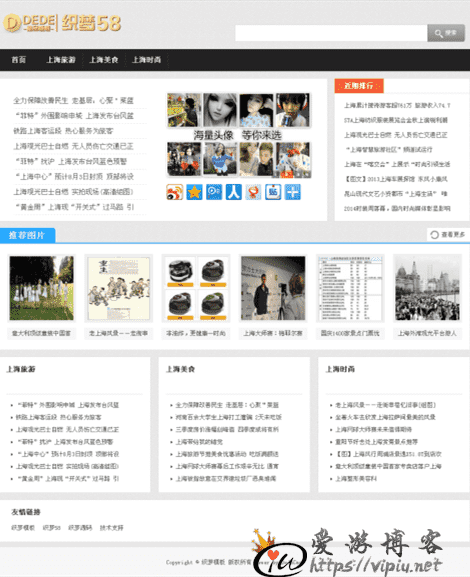Image resolution: width=470 pixels, height=577 pixels.
Task: Open ranking item 2014时装周落幕
Action: click(397, 209)
